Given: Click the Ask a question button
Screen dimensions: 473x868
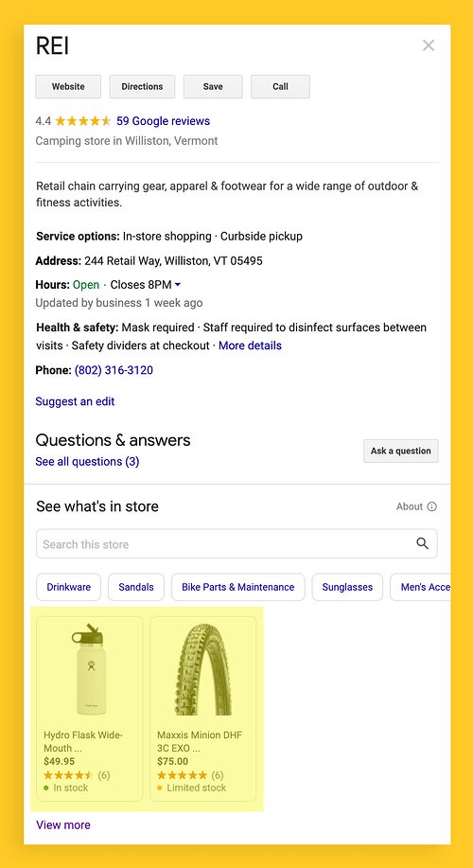Looking at the screenshot, I should coord(401,452).
